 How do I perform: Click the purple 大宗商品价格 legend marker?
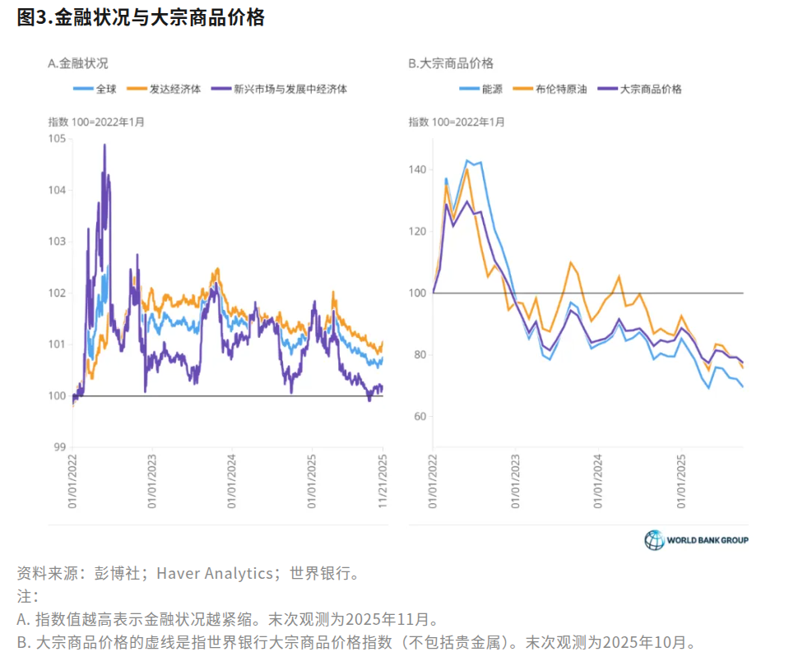(606, 89)
